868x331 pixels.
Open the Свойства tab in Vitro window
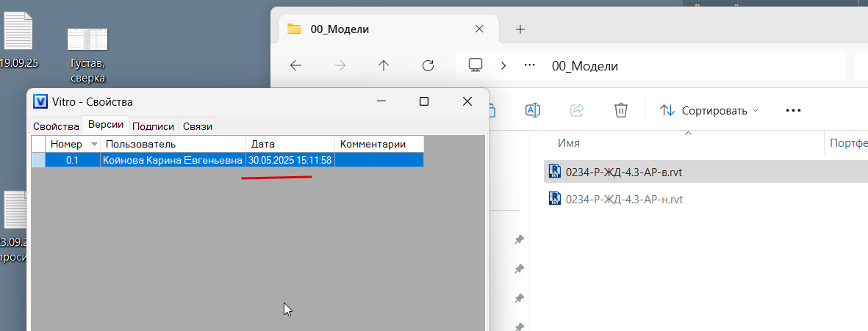click(56, 126)
